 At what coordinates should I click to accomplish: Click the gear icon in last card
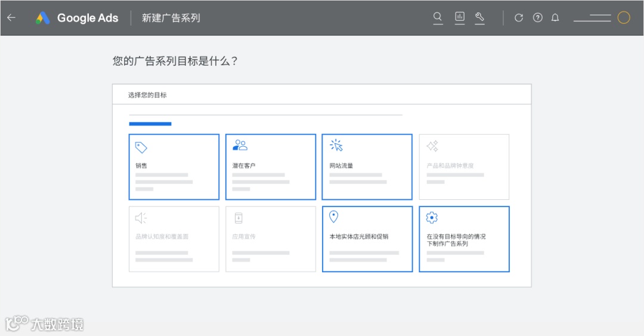[432, 218]
